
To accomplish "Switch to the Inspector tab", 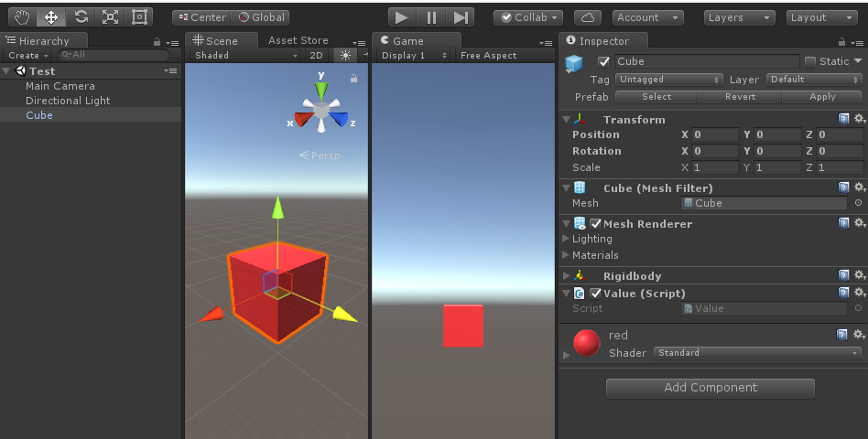I will (603, 41).
